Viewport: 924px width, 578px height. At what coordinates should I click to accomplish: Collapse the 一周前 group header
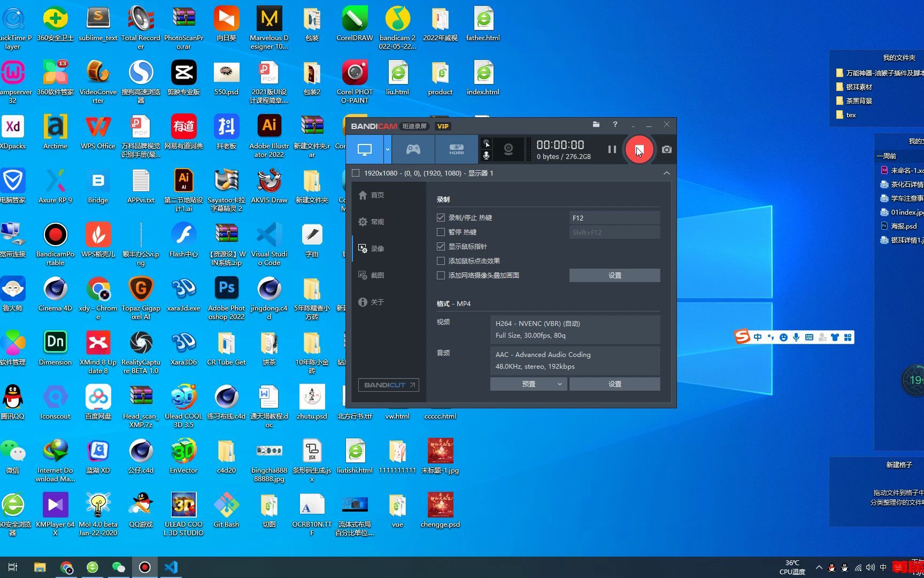[887, 156]
